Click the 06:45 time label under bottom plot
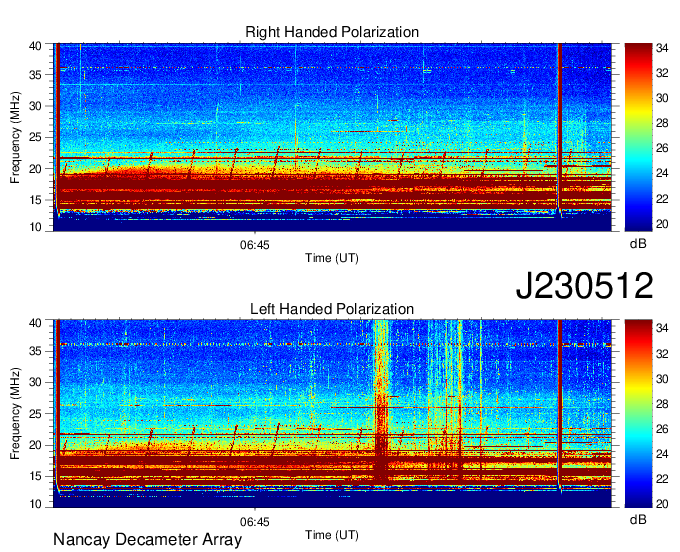This screenshot has width=680, height=552. [255, 522]
